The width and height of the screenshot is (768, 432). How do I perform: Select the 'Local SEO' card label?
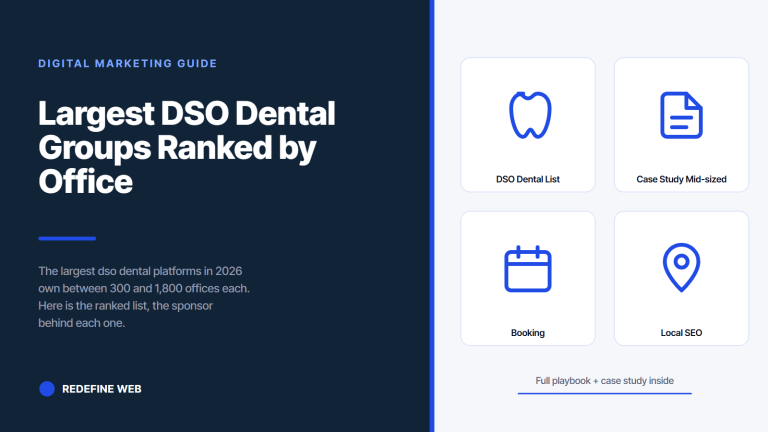click(681, 333)
